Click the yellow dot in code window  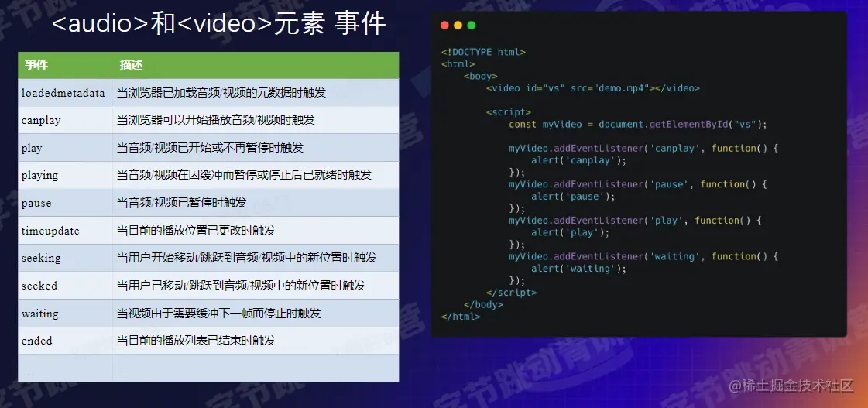pos(458,26)
